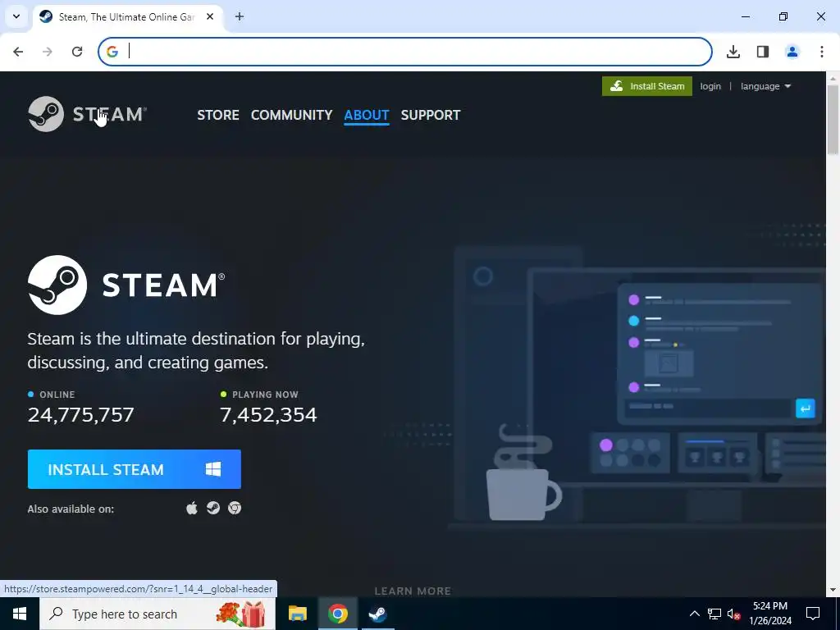Click the page vertical scrollbar thumb
Viewport: 840px width, 630px height.
[x=833, y=120]
